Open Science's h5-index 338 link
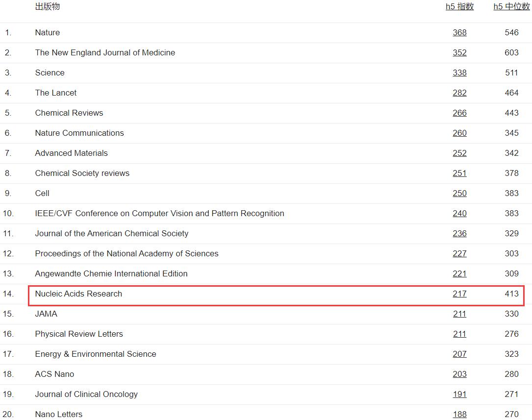The height and width of the screenshot is (420, 532). click(x=459, y=73)
